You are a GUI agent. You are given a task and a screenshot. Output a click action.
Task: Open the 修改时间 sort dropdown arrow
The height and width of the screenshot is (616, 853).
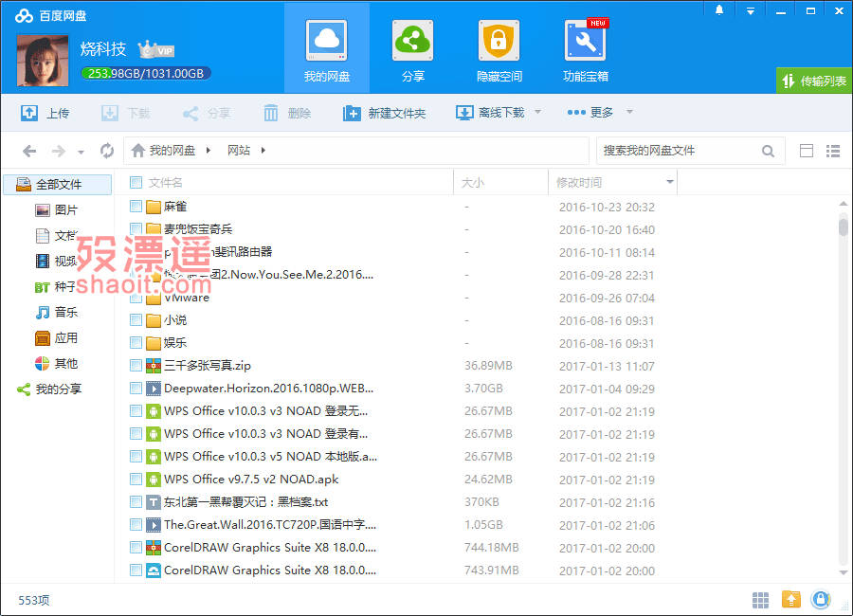coord(670,182)
